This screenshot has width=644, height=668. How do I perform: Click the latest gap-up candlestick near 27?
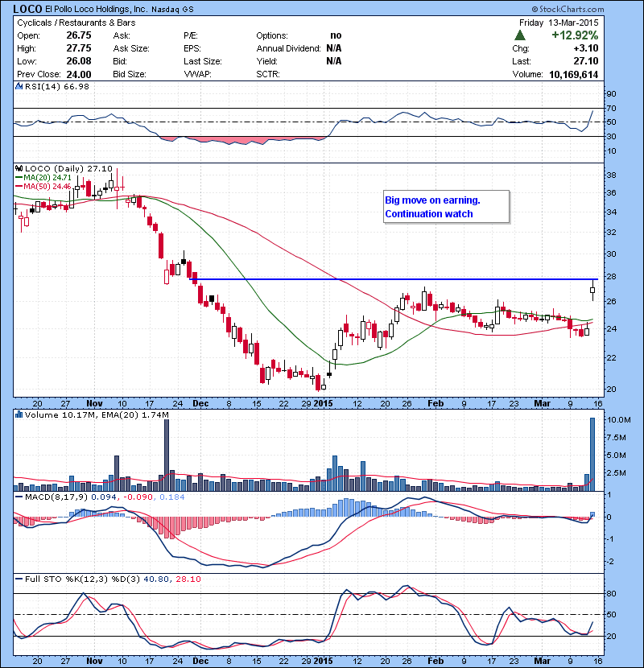[x=592, y=290]
